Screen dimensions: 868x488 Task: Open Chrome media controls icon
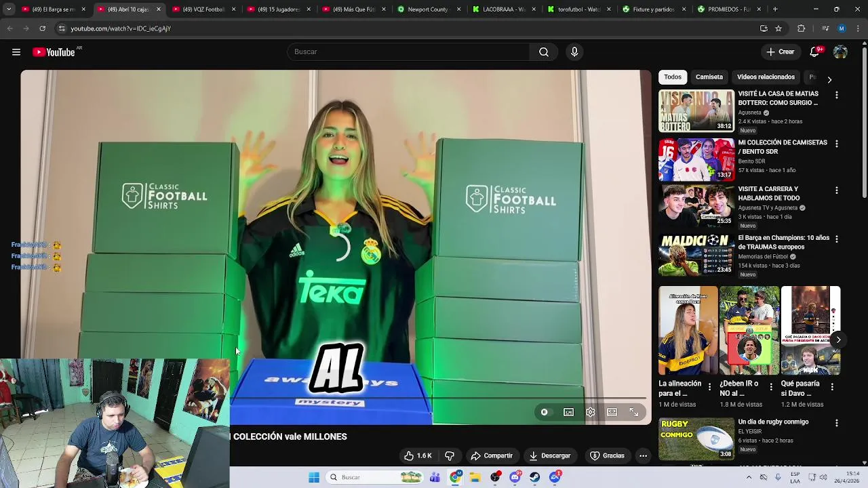point(825,28)
